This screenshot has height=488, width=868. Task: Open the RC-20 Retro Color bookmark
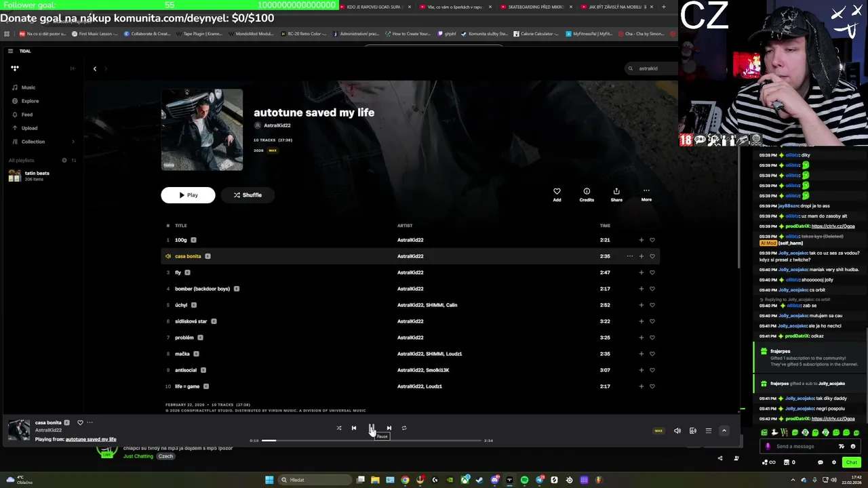coord(304,33)
